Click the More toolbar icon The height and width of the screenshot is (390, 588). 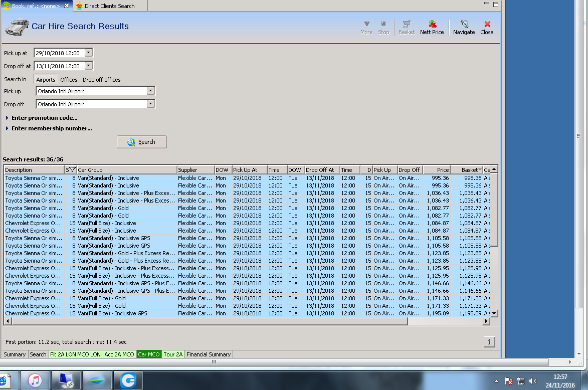click(x=366, y=28)
